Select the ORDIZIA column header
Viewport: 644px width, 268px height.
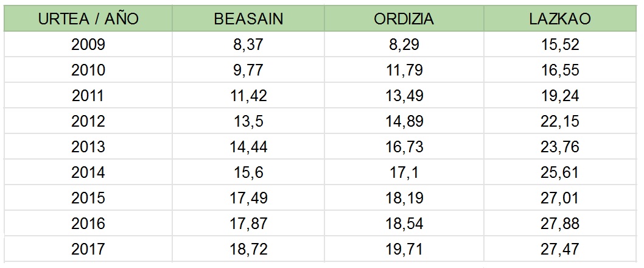(404, 18)
